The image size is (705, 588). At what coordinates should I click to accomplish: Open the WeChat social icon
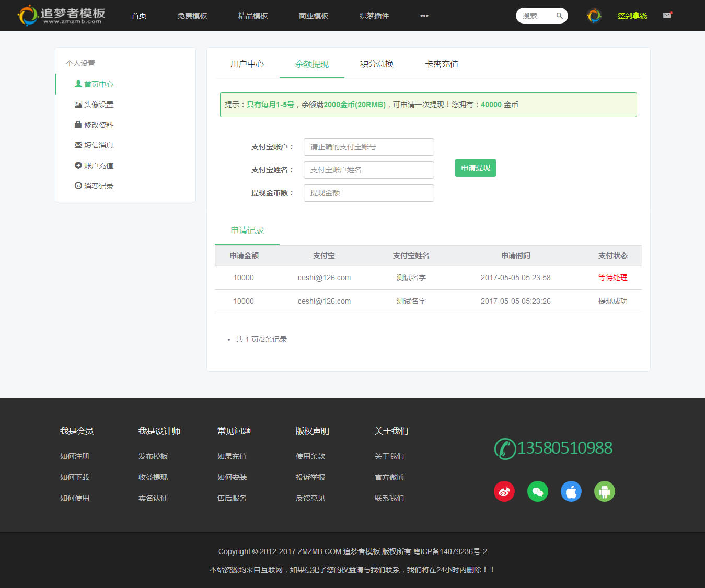(537, 491)
